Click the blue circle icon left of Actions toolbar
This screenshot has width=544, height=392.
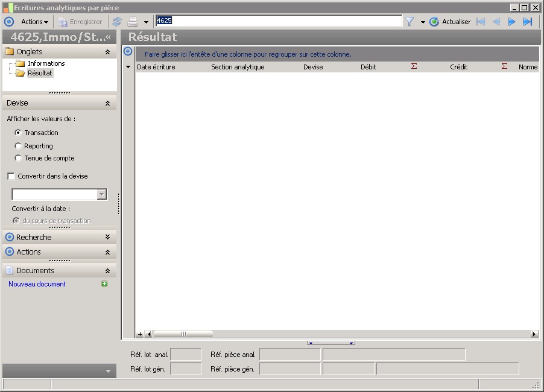coord(9,22)
